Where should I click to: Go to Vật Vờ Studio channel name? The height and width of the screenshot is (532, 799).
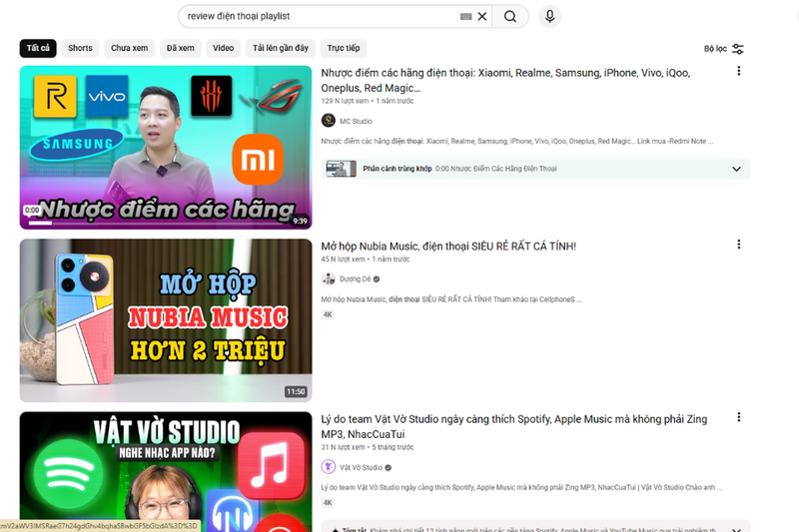pyautogui.click(x=361, y=467)
